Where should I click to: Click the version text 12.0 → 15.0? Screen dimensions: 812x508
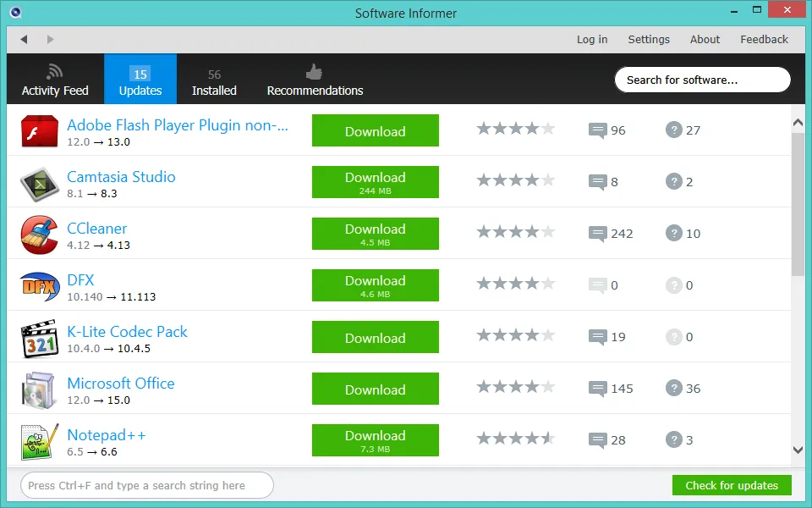[x=98, y=400]
